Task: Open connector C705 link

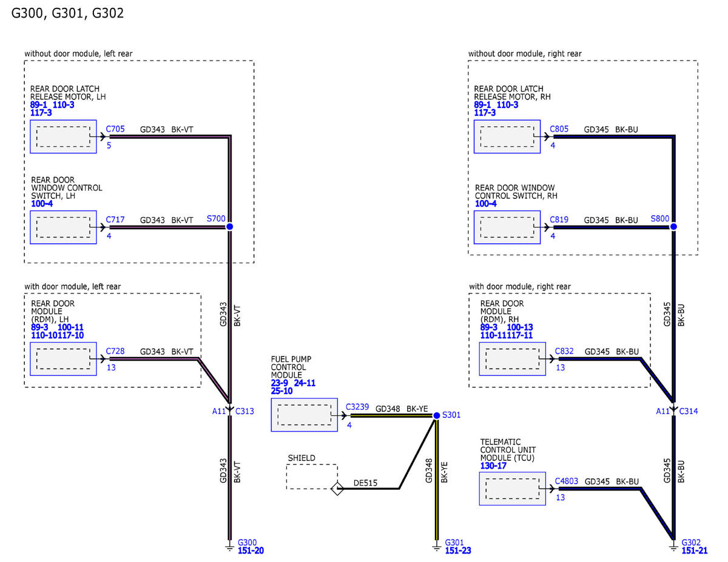Action: click(115, 129)
